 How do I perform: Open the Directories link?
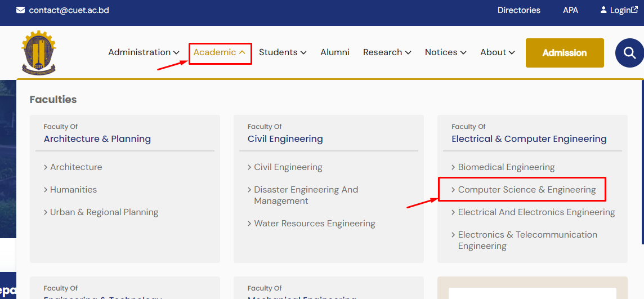(518, 10)
